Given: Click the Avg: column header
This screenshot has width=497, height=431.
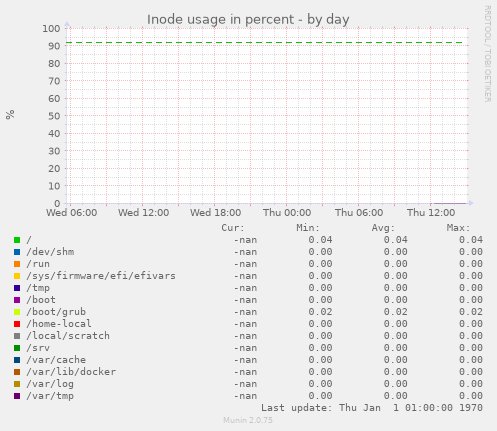Looking at the screenshot, I should [x=383, y=228].
